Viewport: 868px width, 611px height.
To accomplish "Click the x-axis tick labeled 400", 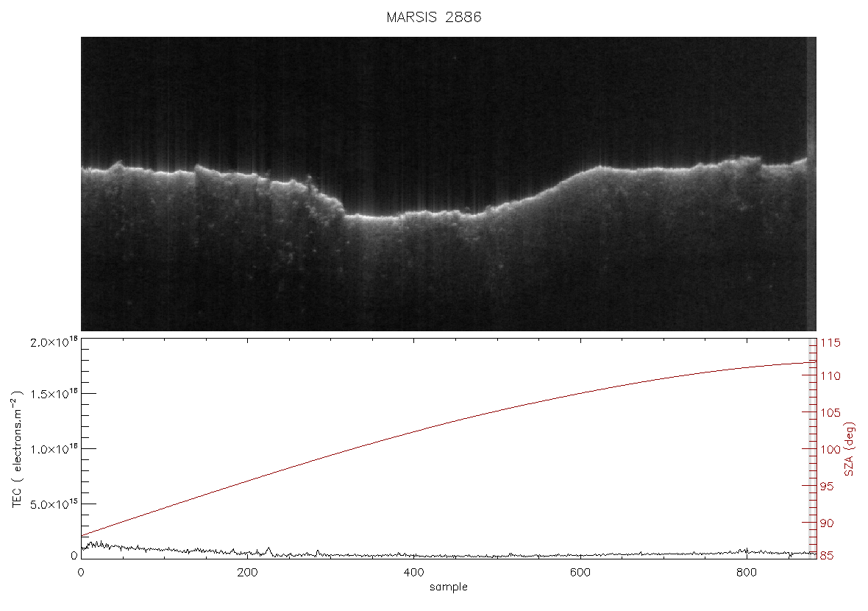I will (414, 573).
